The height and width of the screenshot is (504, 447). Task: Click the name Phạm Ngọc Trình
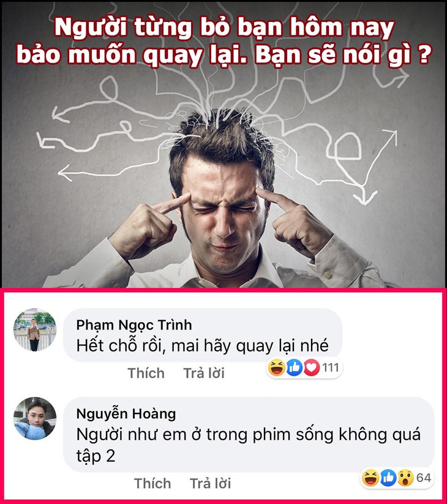coord(134,325)
